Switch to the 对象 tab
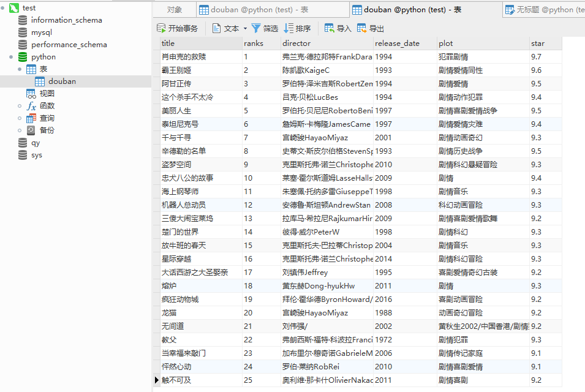Screen dimensions: 585x392 [x=175, y=10]
